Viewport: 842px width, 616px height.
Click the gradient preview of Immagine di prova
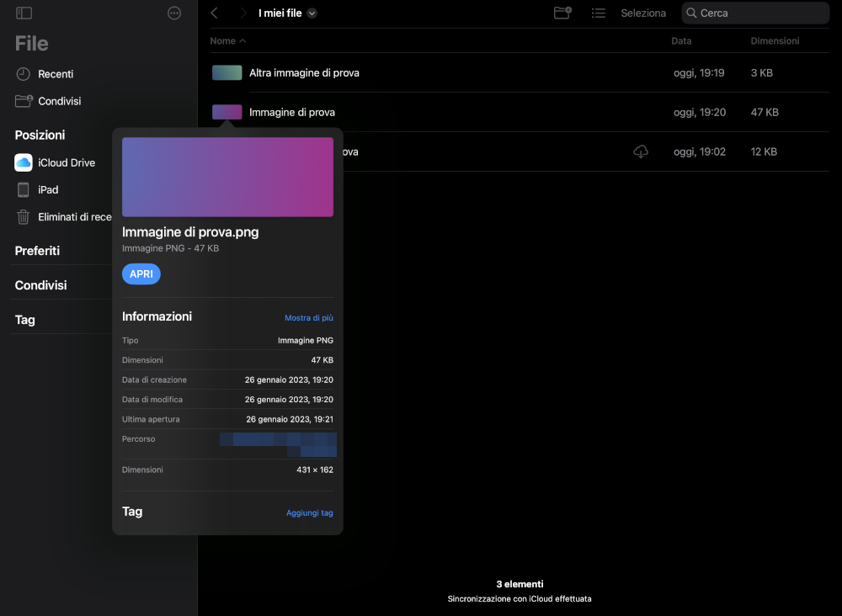point(227,177)
